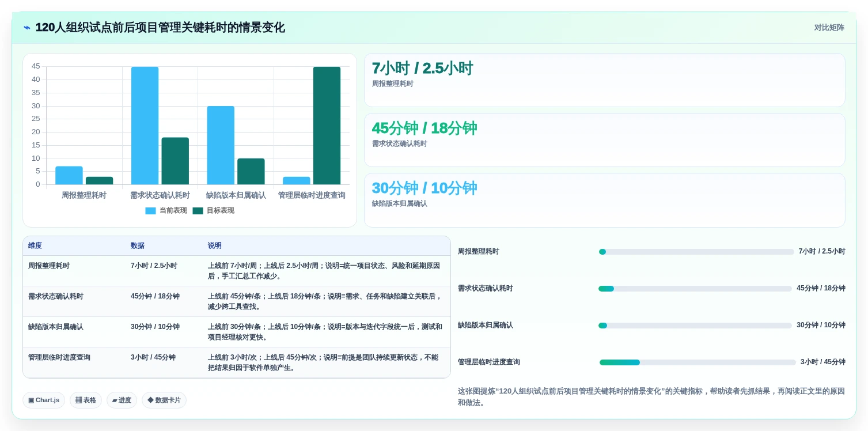Click the 维度 table column header
This screenshot has width=868, height=431.
(35, 245)
